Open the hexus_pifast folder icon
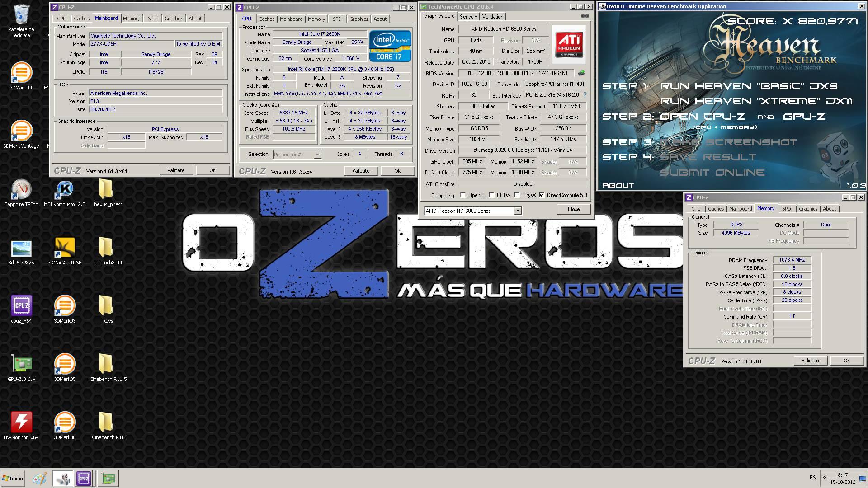The height and width of the screenshot is (488, 868). point(108,193)
